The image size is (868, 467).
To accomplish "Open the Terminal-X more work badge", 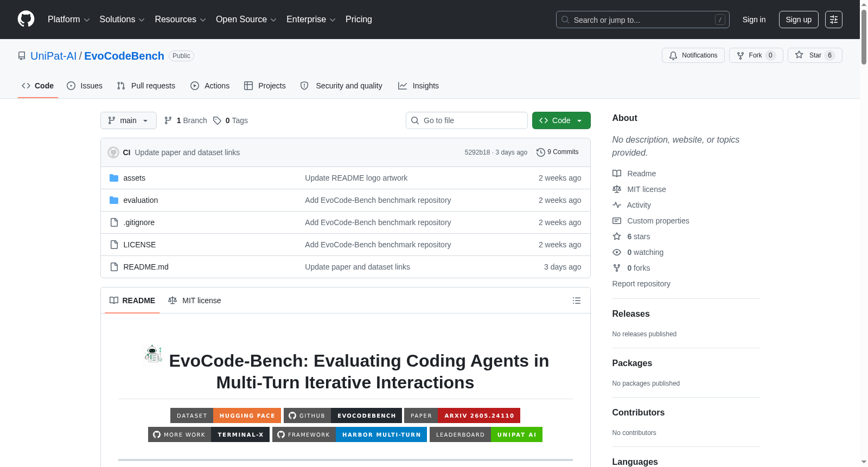I will coord(209,434).
